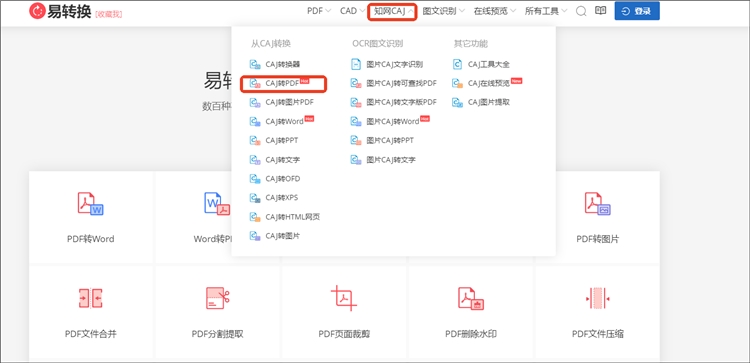
Task: Choose 图片CAJ转文字 option
Action: (383, 160)
